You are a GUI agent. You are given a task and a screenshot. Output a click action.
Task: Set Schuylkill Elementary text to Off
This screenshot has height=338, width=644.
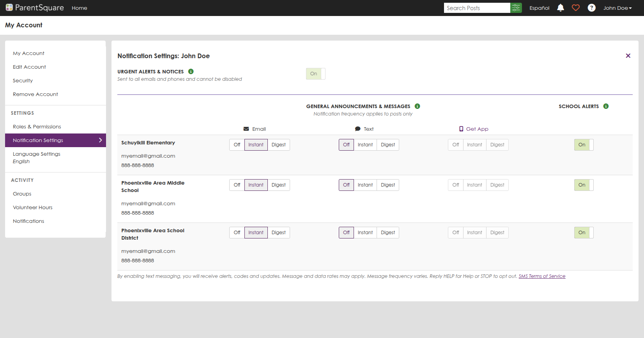tap(346, 145)
